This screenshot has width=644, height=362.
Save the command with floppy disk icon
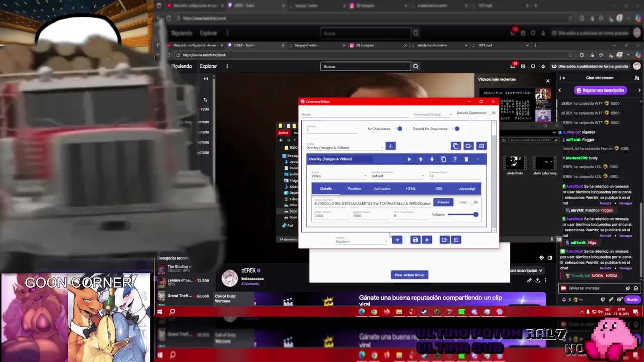pos(415,240)
